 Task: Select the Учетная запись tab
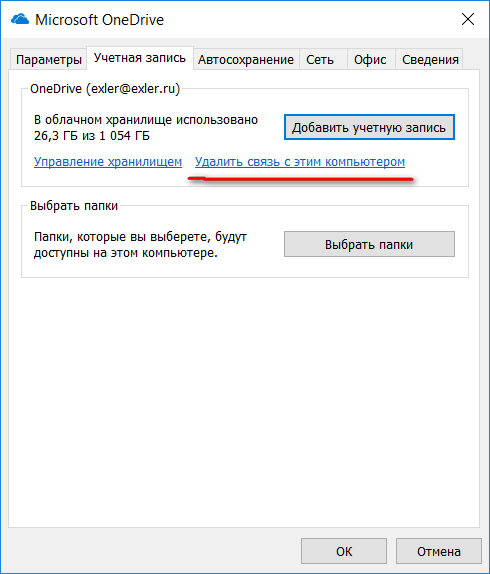(x=140, y=58)
